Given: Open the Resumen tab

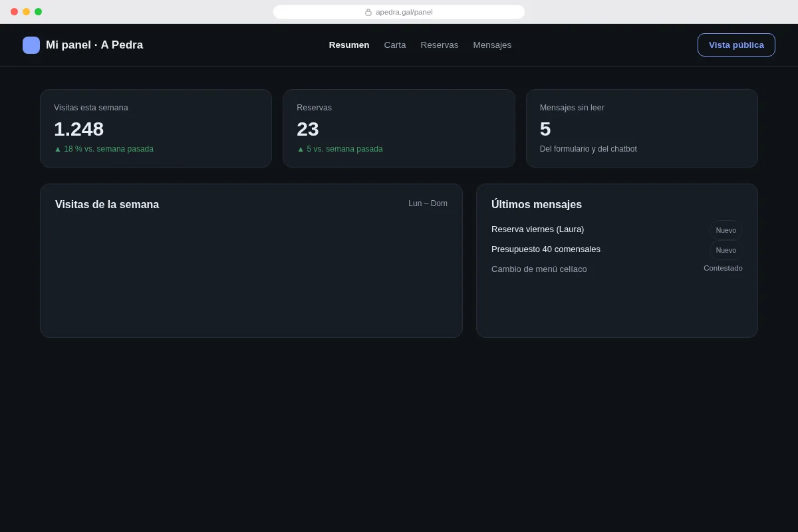Looking at the screenshot, I should (x=349, y=45).
